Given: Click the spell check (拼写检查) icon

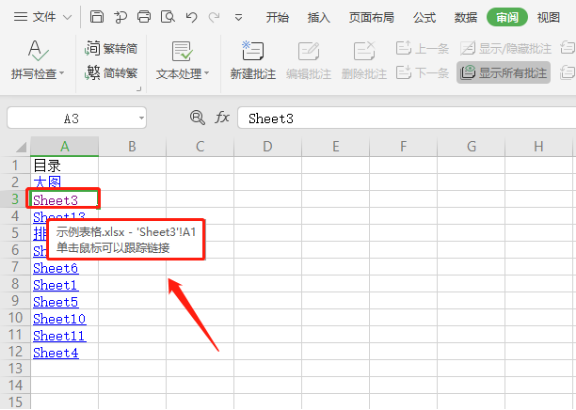Looking at the screenshot, I should [38, 51].
